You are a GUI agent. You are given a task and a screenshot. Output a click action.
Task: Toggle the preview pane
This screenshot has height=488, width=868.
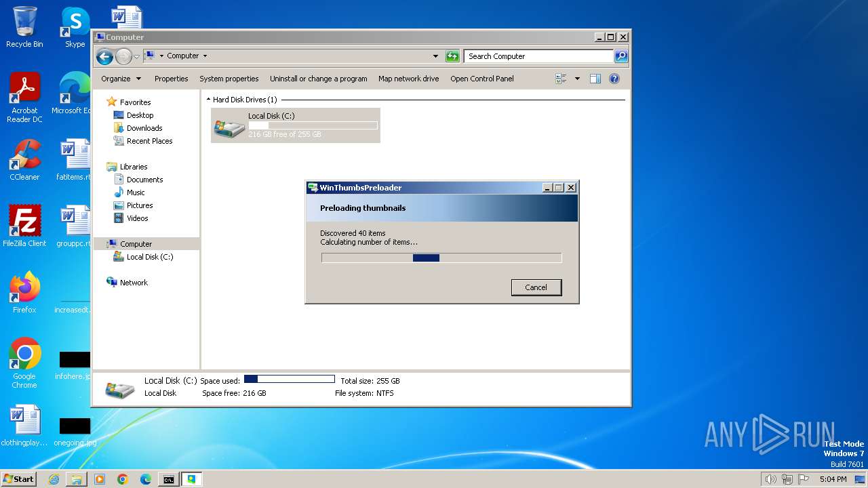coord(595,79)
